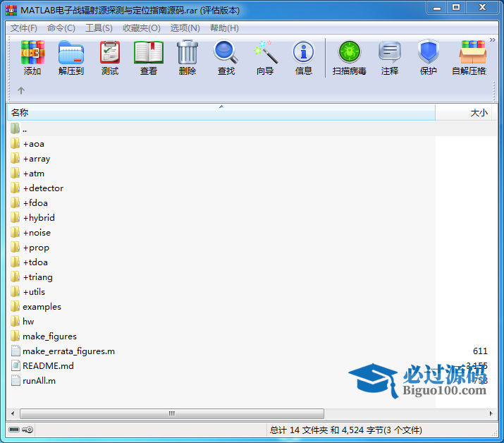Select the +noise folder
This screenshot has height=443, width=504.
click(x=30, y=233)
